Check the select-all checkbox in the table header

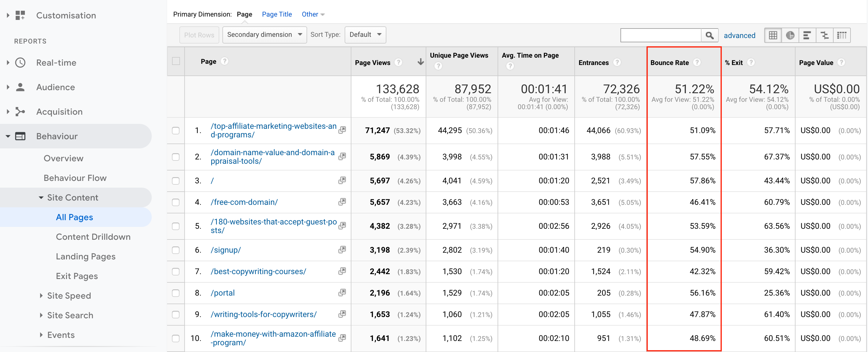point(176,61)
